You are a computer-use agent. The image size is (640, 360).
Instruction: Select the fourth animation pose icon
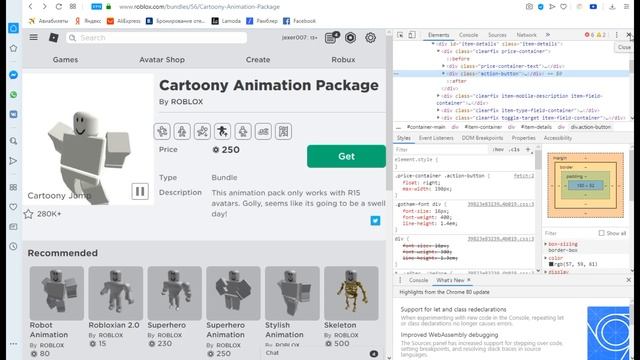pos(222,131)
